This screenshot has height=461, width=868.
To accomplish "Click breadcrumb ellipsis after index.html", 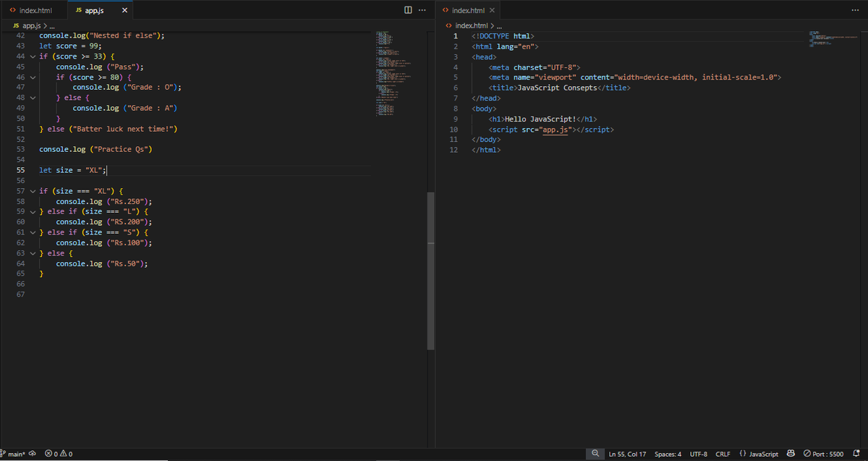I will [498, 26].
